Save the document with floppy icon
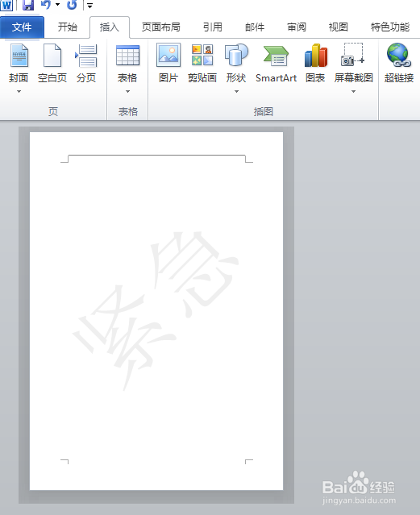This screenshot has height=515, width=420. point(28,5)
